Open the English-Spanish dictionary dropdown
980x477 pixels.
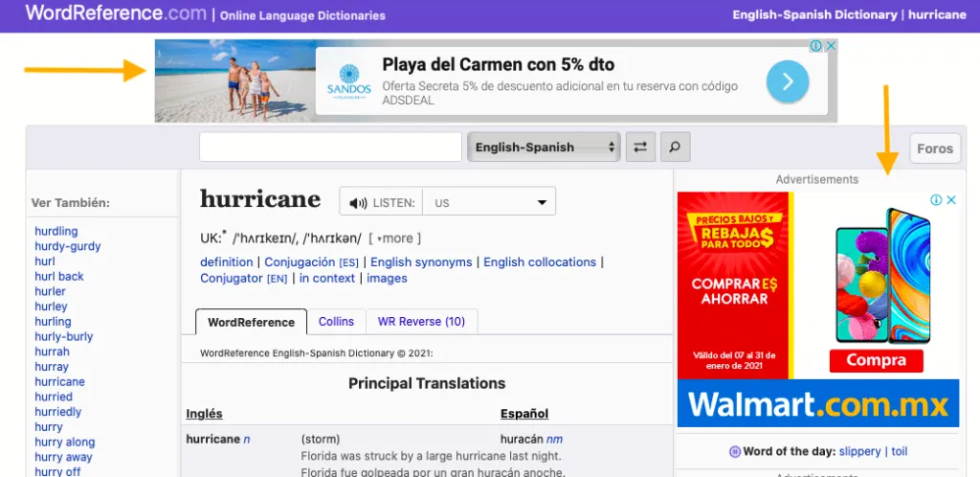(x=544, y=148)
